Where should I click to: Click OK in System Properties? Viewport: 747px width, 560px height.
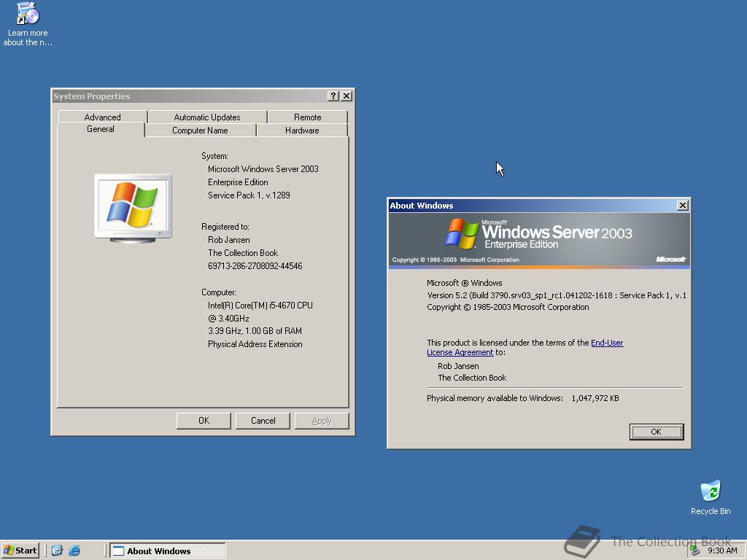[204, 421]
